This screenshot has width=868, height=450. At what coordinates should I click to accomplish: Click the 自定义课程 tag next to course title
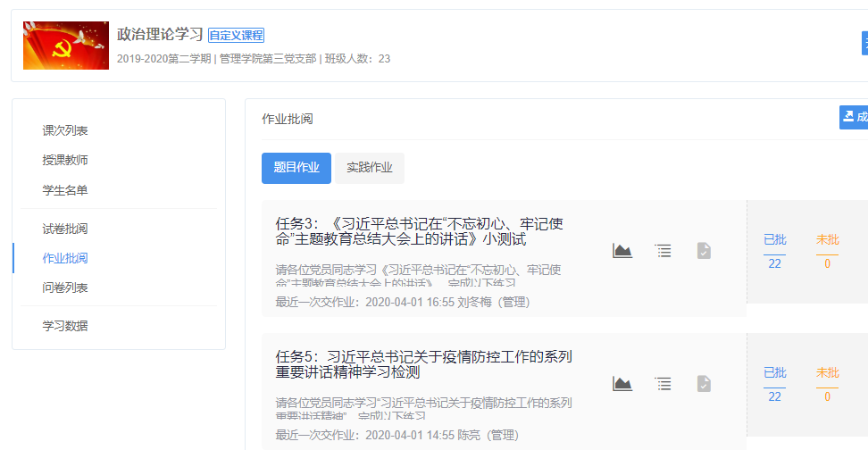point(236,36)
